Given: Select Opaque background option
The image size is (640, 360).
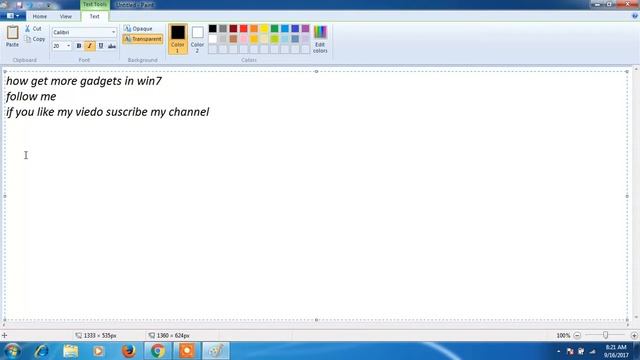Looking at the screenshot, I should click(x=138, y=29).
